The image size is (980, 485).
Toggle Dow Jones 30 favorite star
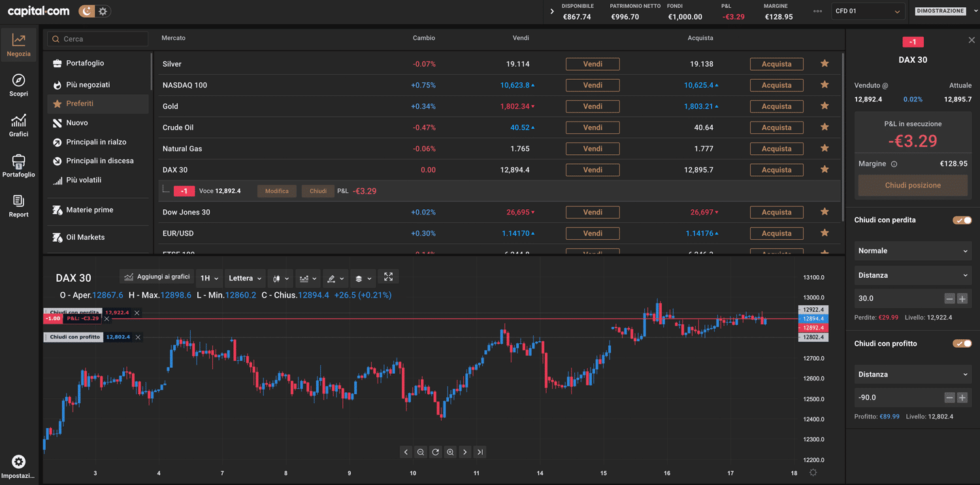[x=825, y=212]
